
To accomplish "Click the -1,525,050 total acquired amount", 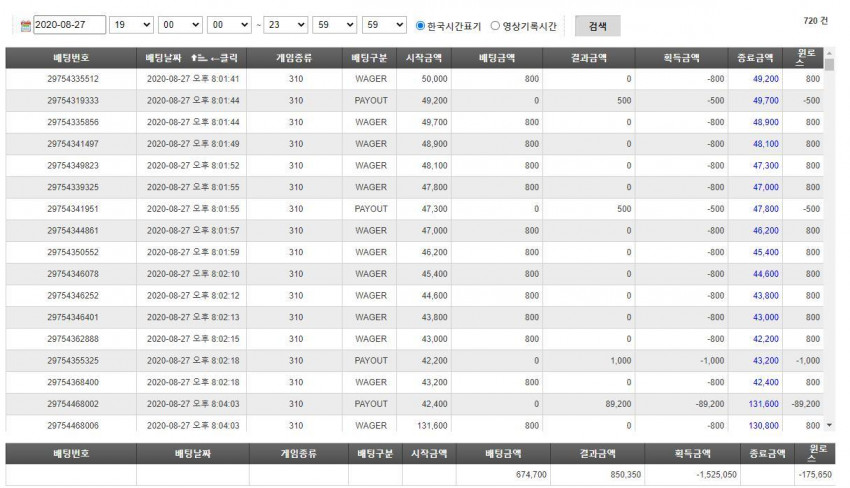I will coord(716,474).
